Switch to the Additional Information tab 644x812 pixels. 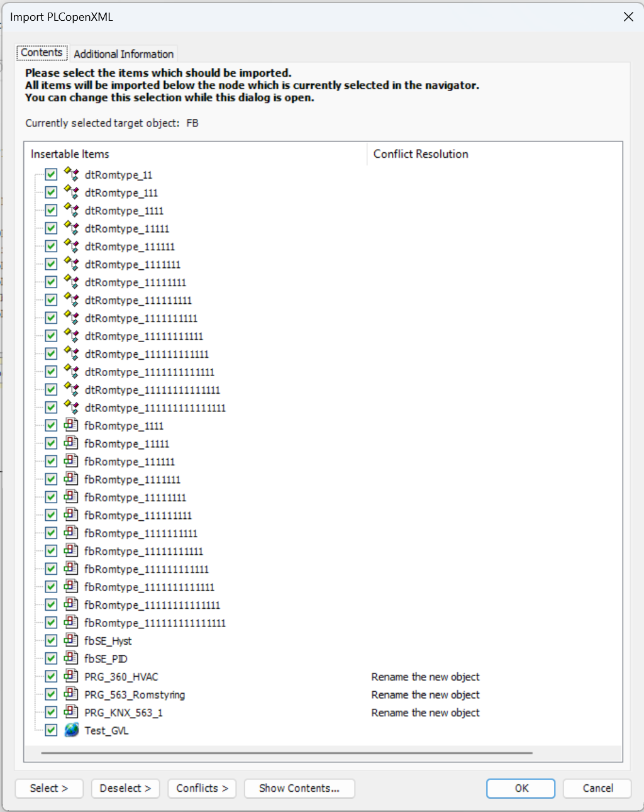123,53
